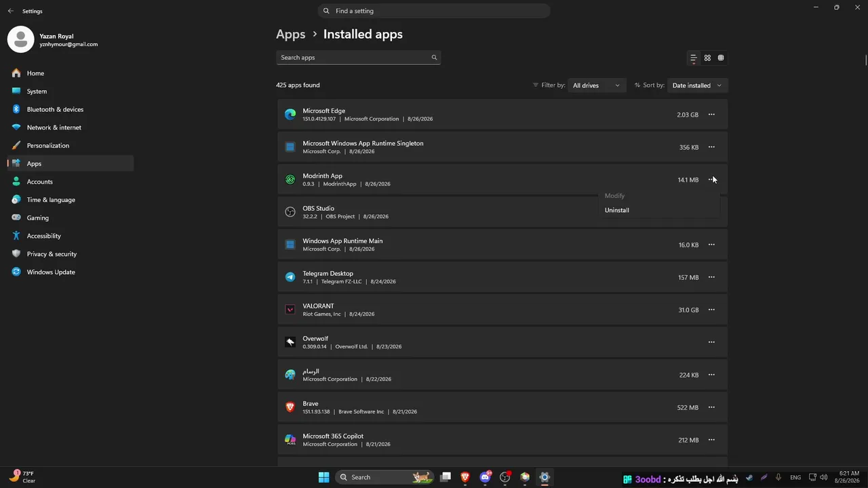
Task: Open more options for Windows App Runtime Singleton
Action: pos(711,147)
